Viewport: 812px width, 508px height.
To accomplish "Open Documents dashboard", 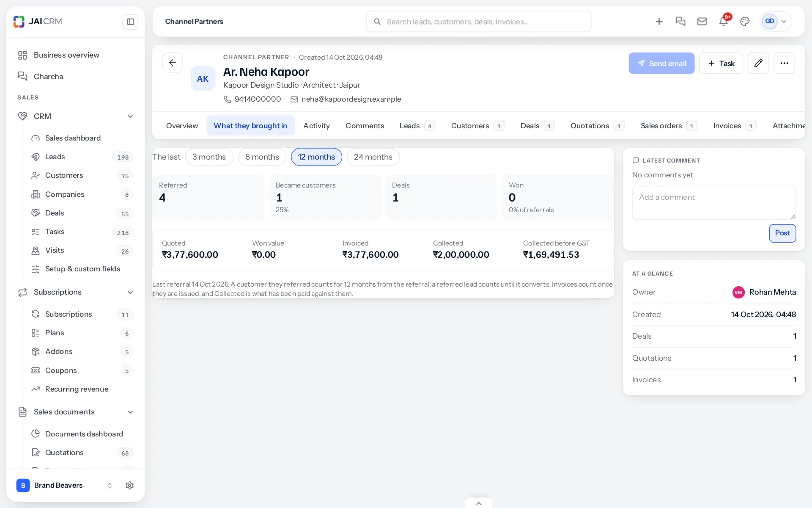I will pyautogui.click(x=82, y=434).
